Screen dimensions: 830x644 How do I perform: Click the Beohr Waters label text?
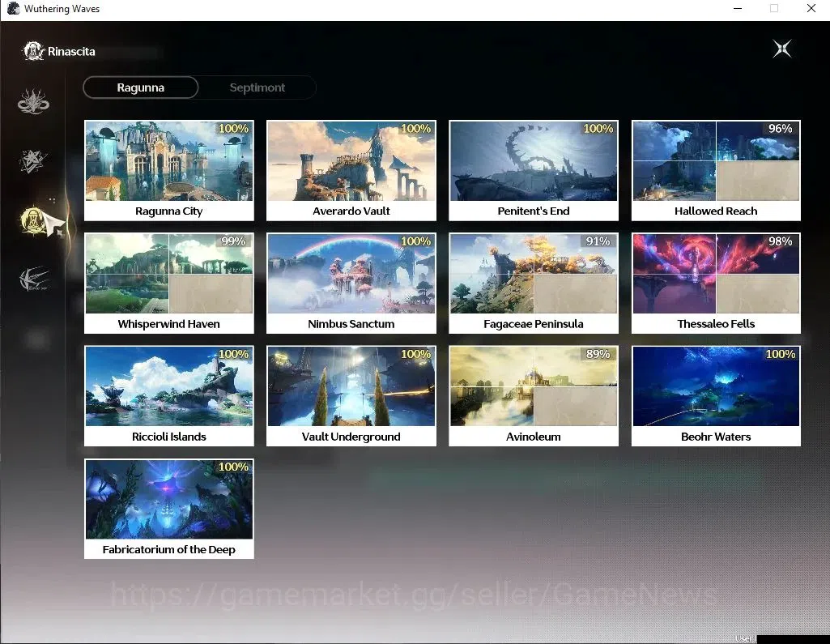tap(716, 437)
